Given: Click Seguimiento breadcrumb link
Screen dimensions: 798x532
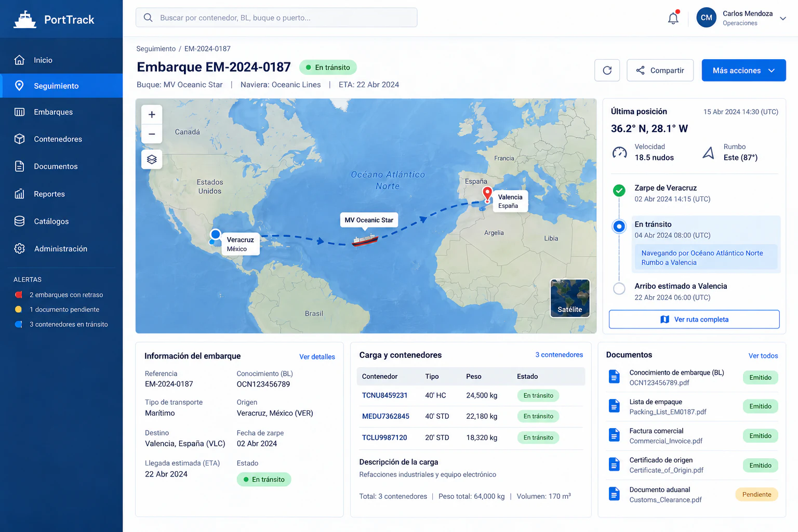Looking at the screenshot, I should 156,49.
